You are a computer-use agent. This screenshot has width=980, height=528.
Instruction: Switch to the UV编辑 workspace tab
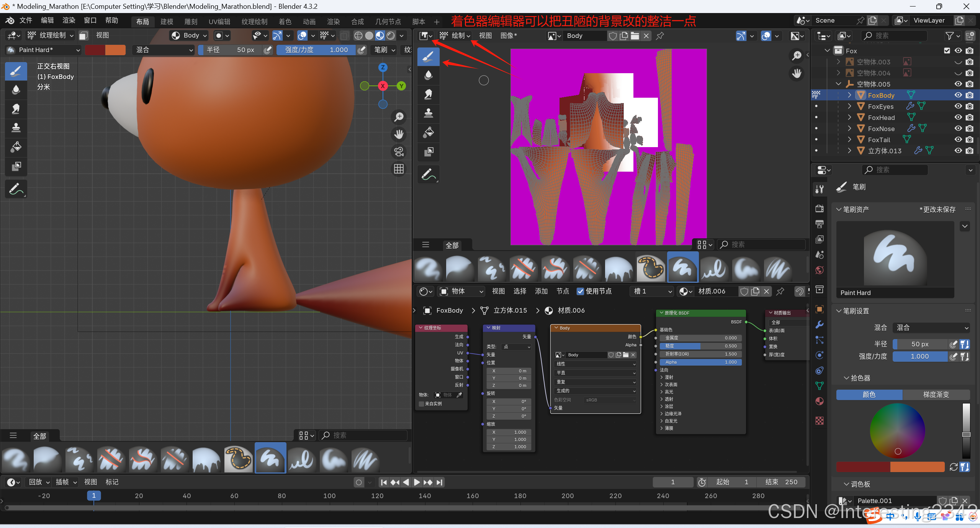tap(219, 21)
